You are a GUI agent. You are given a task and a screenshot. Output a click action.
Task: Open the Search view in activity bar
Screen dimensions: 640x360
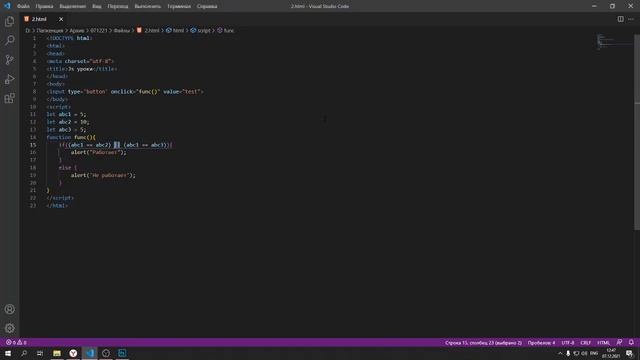9,40
